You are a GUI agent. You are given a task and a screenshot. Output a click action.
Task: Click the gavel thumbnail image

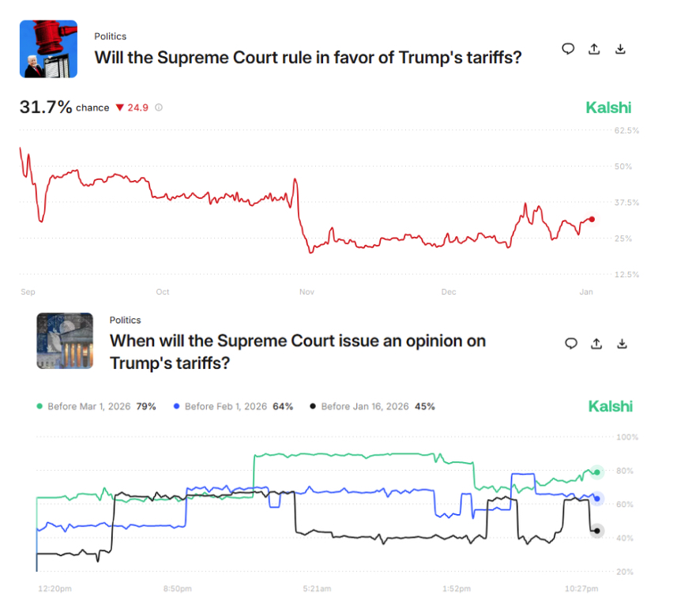click(48, 49)
